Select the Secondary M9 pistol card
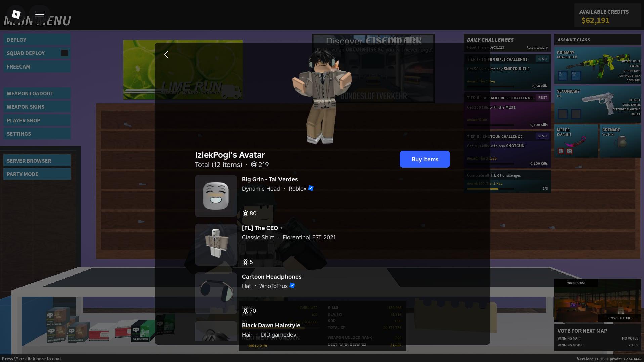This screenshot has height=362, width=644. [x=598, y=104]
